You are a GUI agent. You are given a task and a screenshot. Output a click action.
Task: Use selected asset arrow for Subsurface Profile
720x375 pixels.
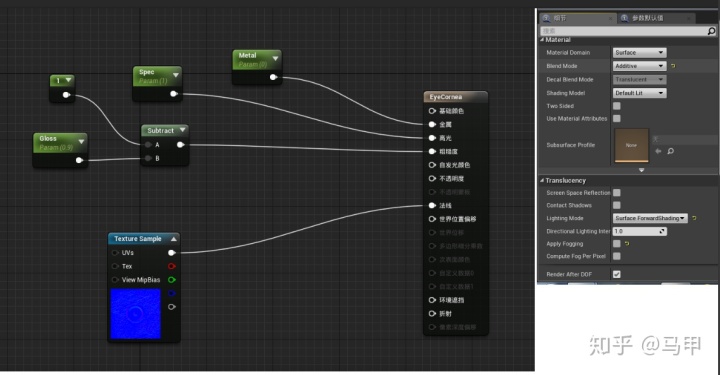pyautogui.click(x=658, y=151)
